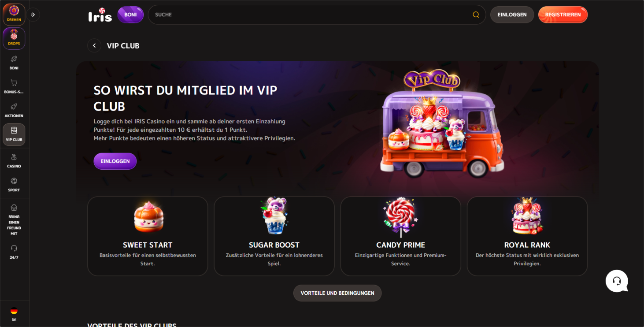
Task: Open Boni in the sidebar
Action: tap(14, 63)
